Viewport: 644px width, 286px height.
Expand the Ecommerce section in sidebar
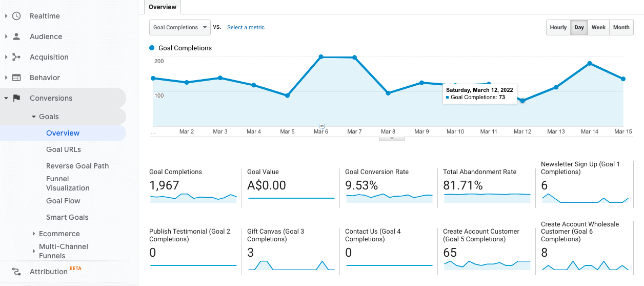click(34, 234)
